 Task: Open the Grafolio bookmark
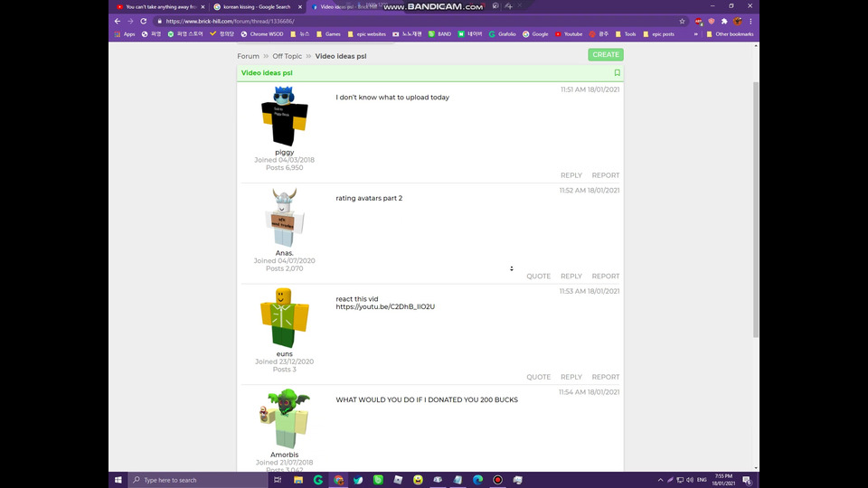click(502, 34)
